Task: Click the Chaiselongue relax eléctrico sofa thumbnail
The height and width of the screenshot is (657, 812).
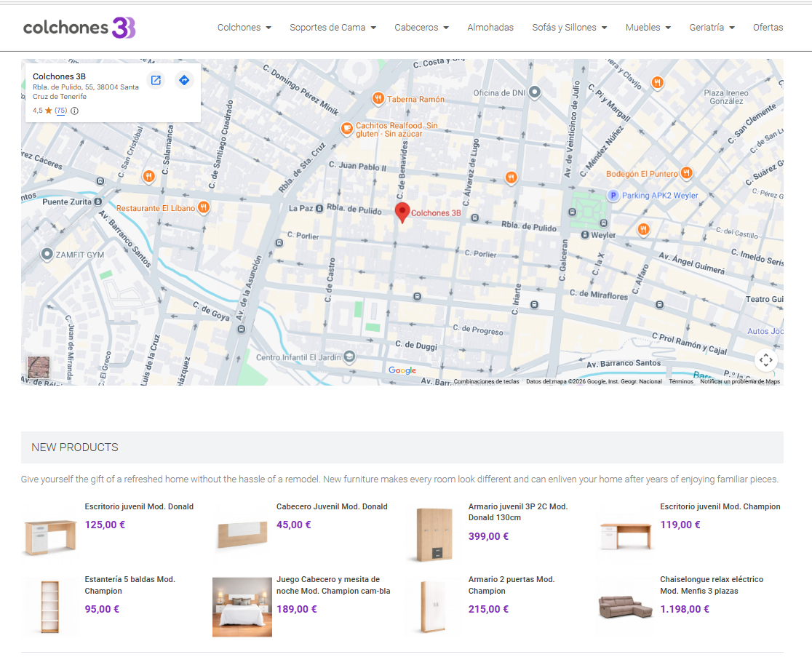Action: pyautogui.click(x=626, y=607)
